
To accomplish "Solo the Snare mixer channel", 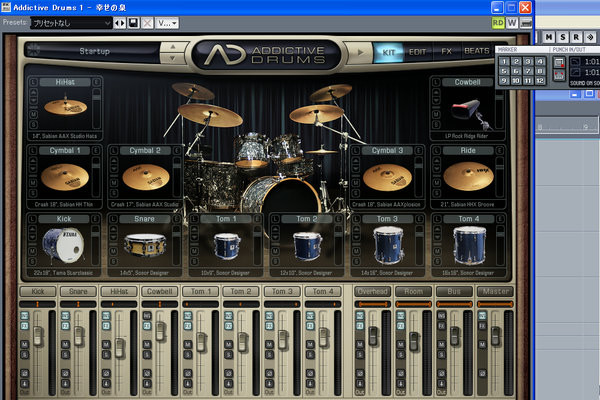I will [65, 354].
